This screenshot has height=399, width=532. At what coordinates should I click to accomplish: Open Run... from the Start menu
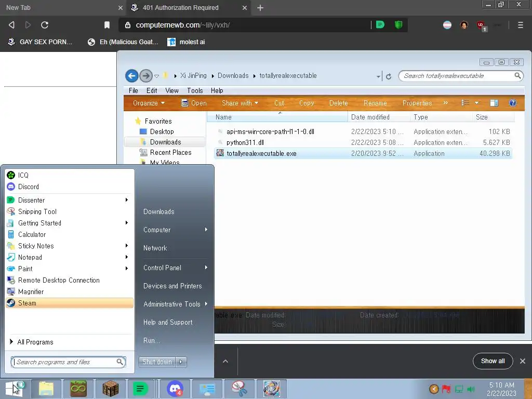tap(152, 340)
